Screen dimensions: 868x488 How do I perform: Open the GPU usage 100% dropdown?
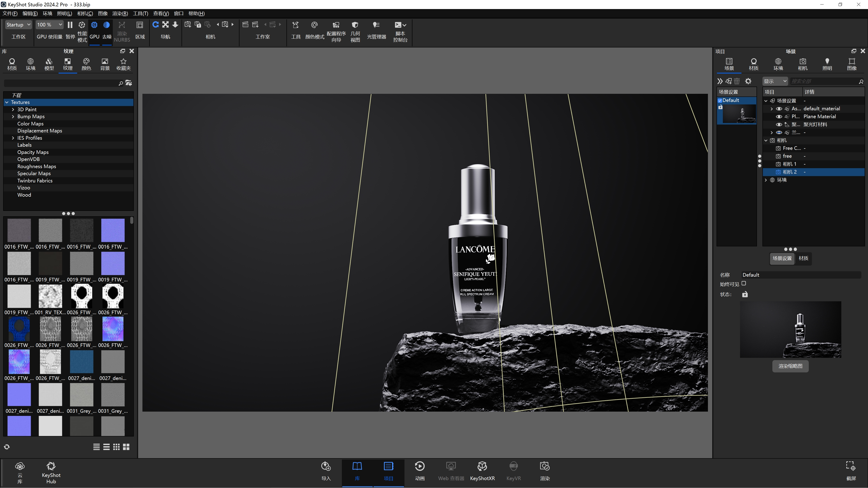[x=50, y=25]
